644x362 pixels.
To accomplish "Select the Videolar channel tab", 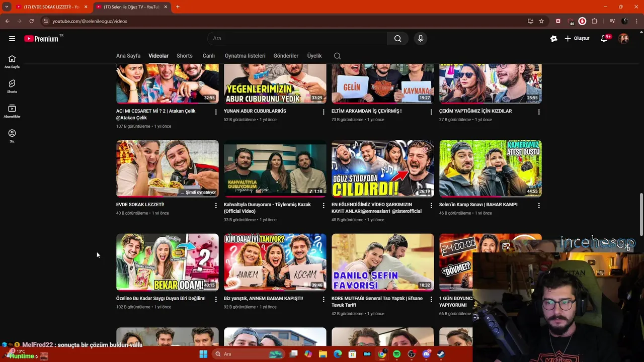I will coord(158,56).
